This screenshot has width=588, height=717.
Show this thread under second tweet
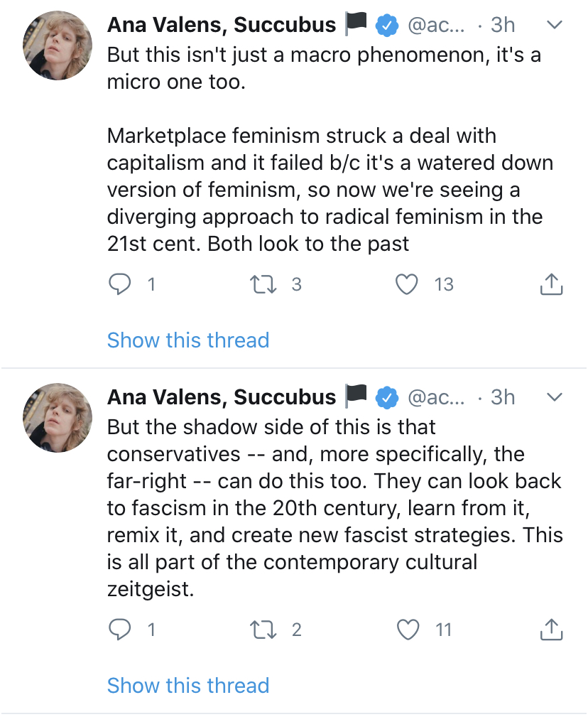187,685
